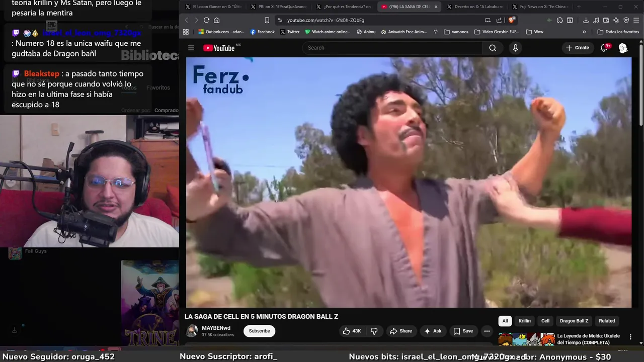644x362 pixels.
Task: Open YouTube notifications bell
Action: pos(604,48)
